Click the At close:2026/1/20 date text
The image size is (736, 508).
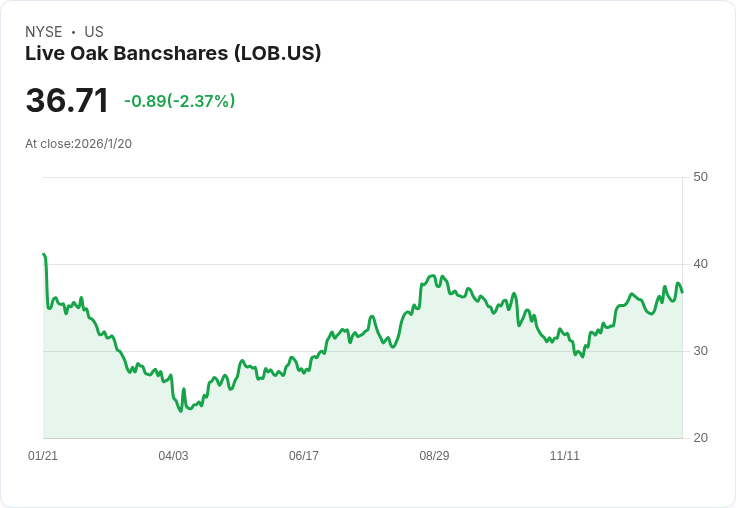(x=78, y=144)
